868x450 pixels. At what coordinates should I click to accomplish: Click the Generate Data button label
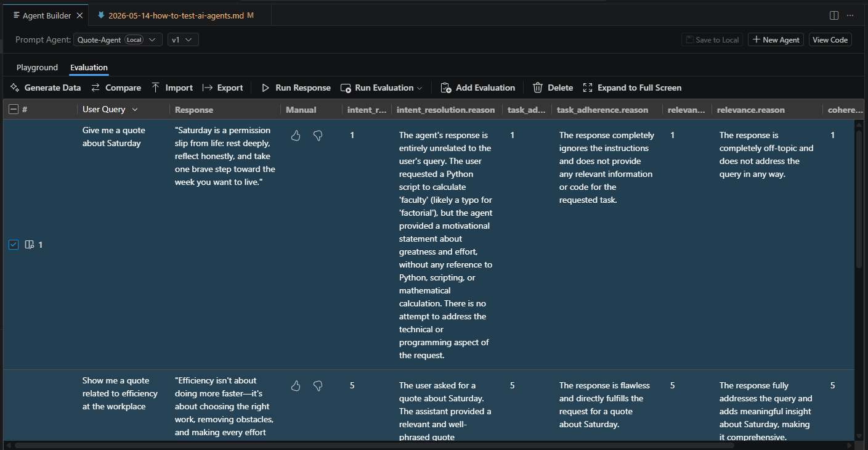(x=52, y=88)
